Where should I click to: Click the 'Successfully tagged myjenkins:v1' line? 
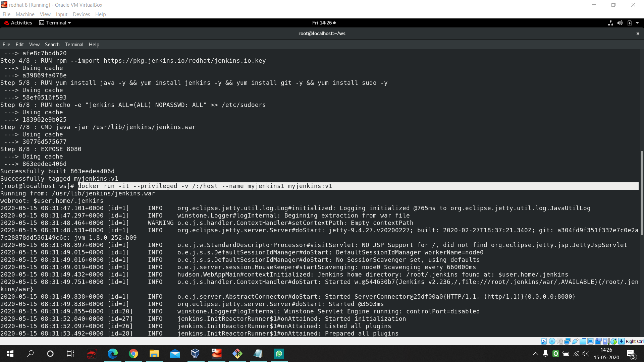click(59, 179)
